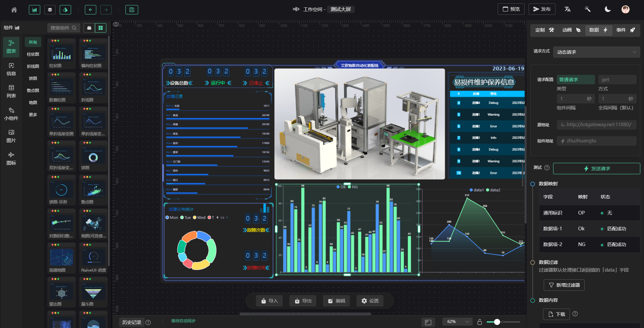Click the undo back arrow icon
This screenshot has width=644, height=328.
[x=91, y=10]
